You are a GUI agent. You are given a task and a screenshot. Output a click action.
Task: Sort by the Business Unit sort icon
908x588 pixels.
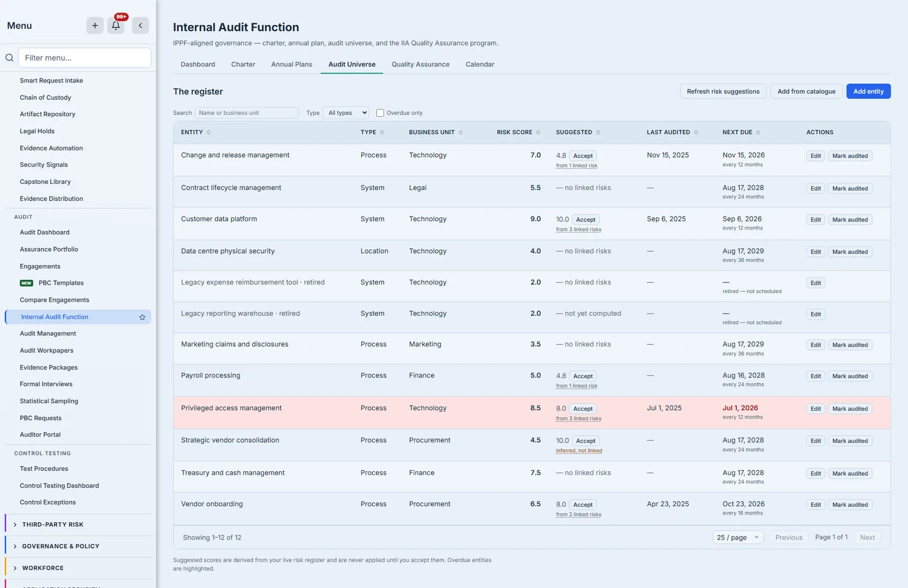(x=461, y=133)
